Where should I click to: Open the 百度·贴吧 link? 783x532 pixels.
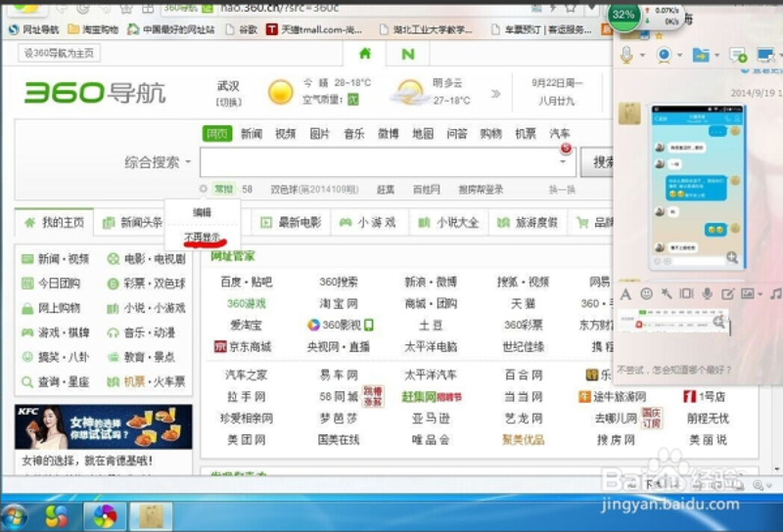[247, 282]
